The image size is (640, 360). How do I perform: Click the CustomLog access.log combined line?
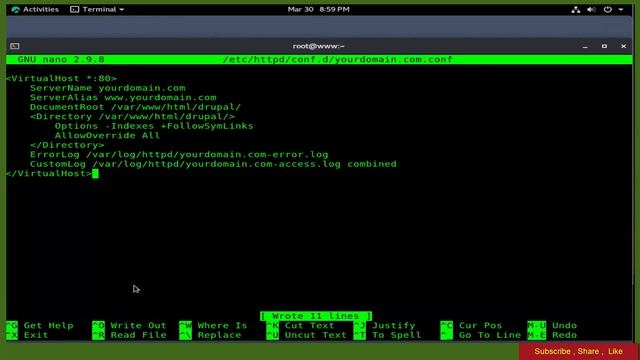(213, 164)
